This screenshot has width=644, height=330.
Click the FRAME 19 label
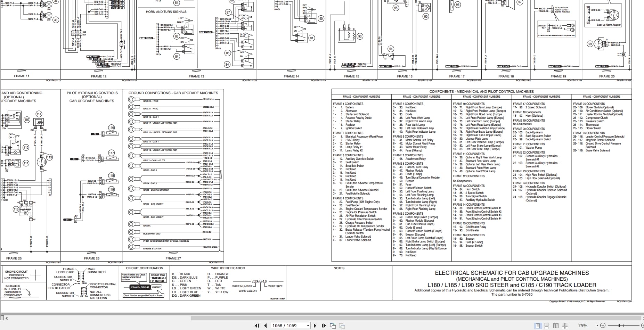tap(558, 76)
